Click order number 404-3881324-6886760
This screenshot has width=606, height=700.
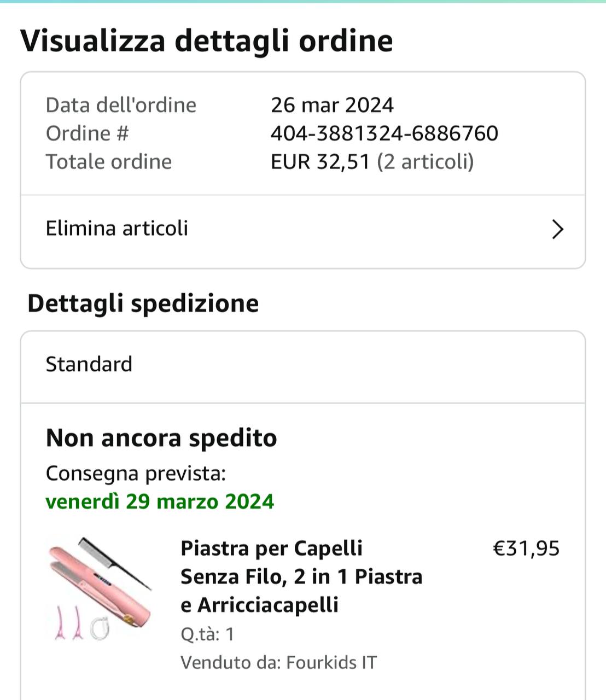pyautogui.click(x=384, y=133)
